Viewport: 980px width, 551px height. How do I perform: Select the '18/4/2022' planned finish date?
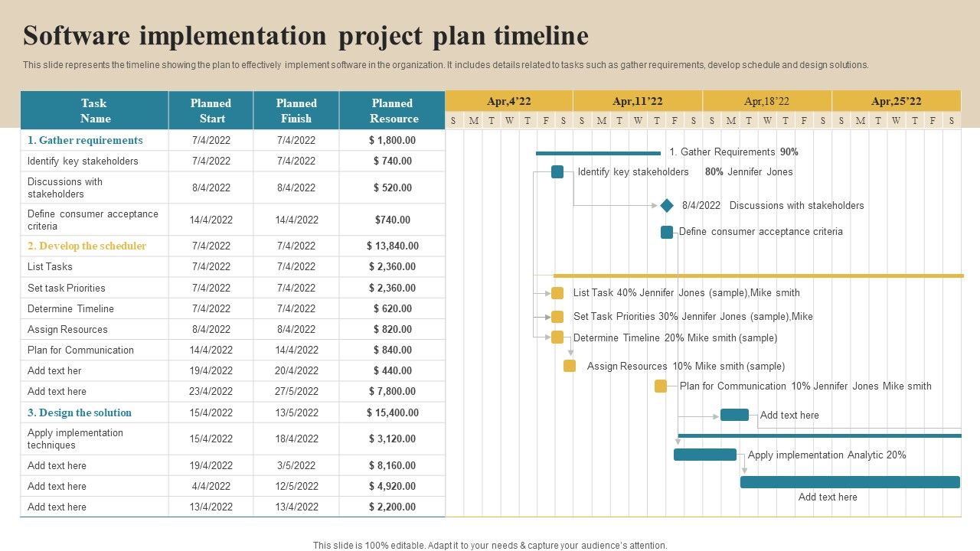pos(296,439)
